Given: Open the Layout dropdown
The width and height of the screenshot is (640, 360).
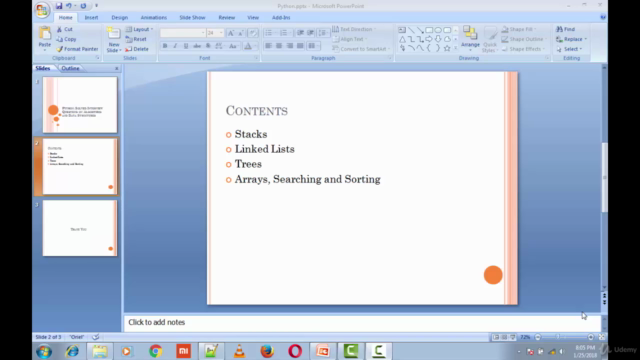Looking at the screenshot, I should click(140, 29).
